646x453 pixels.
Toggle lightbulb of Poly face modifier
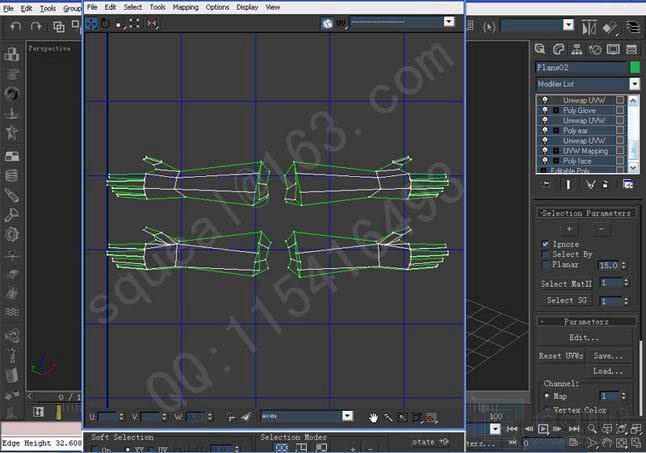point(545,161)
